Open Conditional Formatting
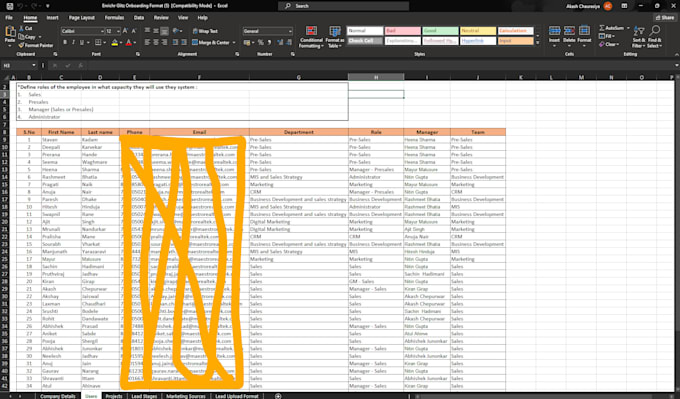This screenshot has width=680, height=399. pyautogui.click(x=311, y=37)
